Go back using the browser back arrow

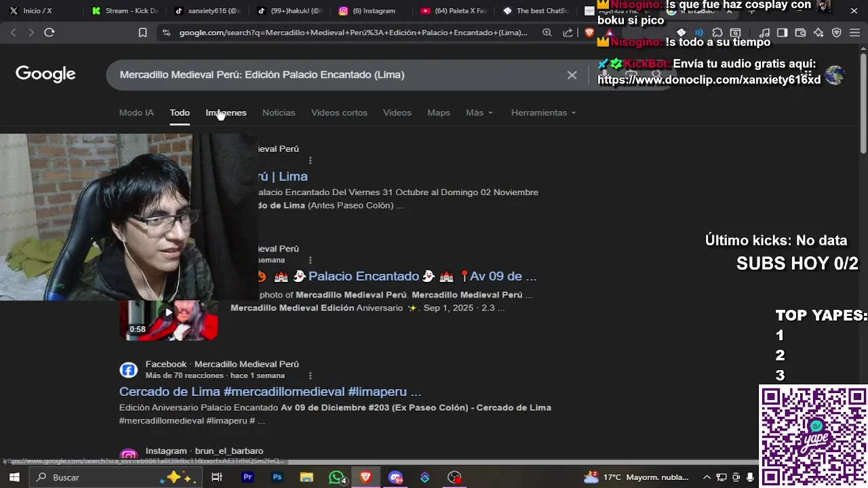14,33
